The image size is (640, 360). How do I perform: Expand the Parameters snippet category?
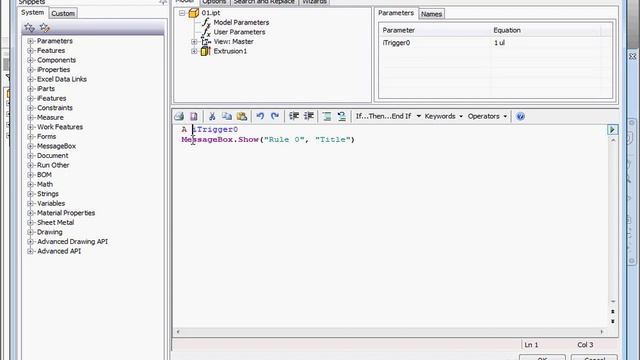click(x=30, y=41)
